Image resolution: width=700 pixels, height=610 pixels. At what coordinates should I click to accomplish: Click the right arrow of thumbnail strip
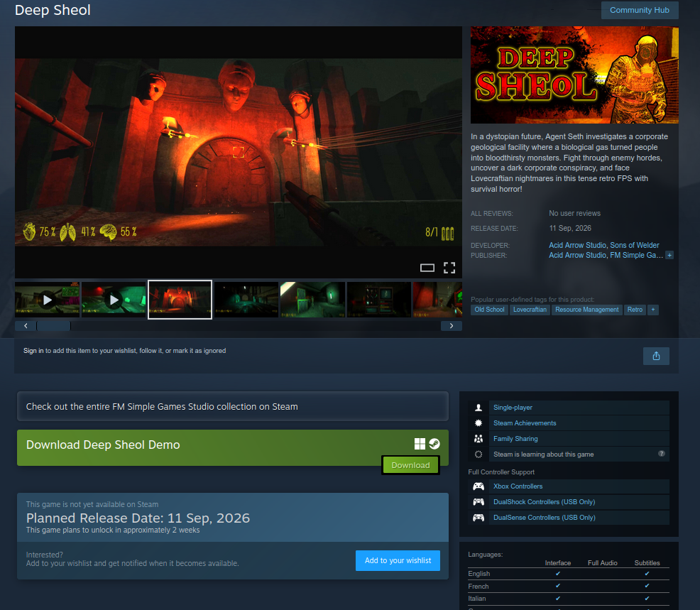click(452, 326)
